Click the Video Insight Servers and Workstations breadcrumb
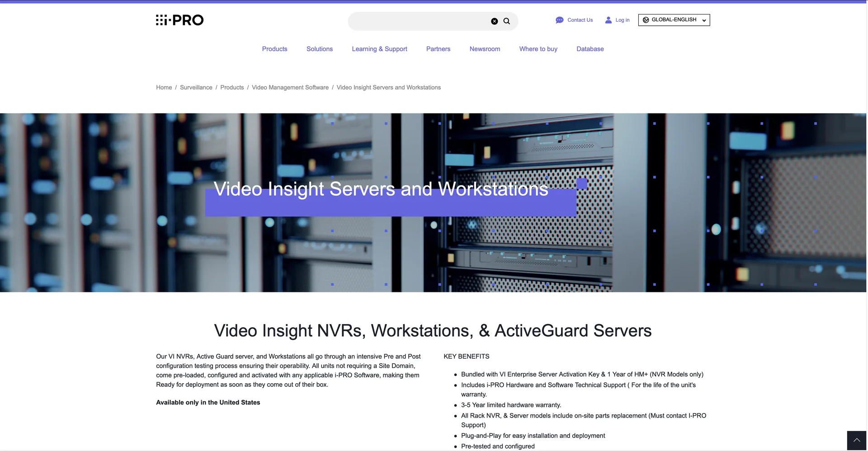The height and width of the screenshot is (451, 868). [x=388, y=87]
